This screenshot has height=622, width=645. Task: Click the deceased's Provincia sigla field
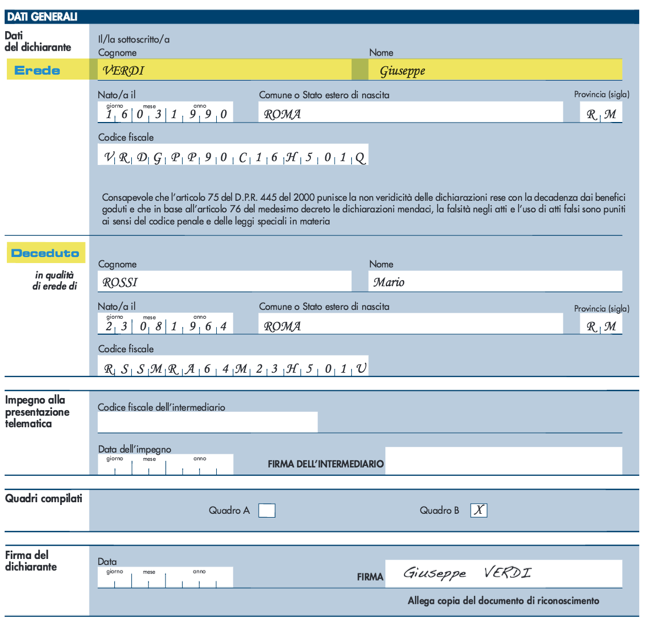602,325
